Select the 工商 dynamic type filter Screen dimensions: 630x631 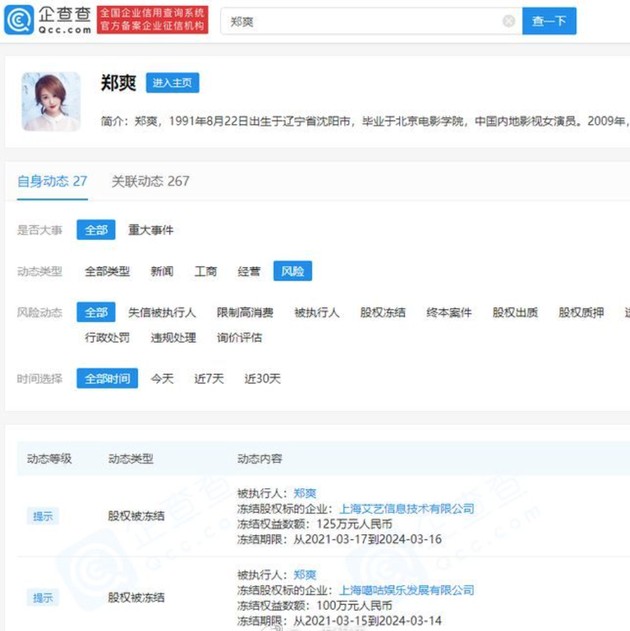pyautogui.click(x=205, y=271)
